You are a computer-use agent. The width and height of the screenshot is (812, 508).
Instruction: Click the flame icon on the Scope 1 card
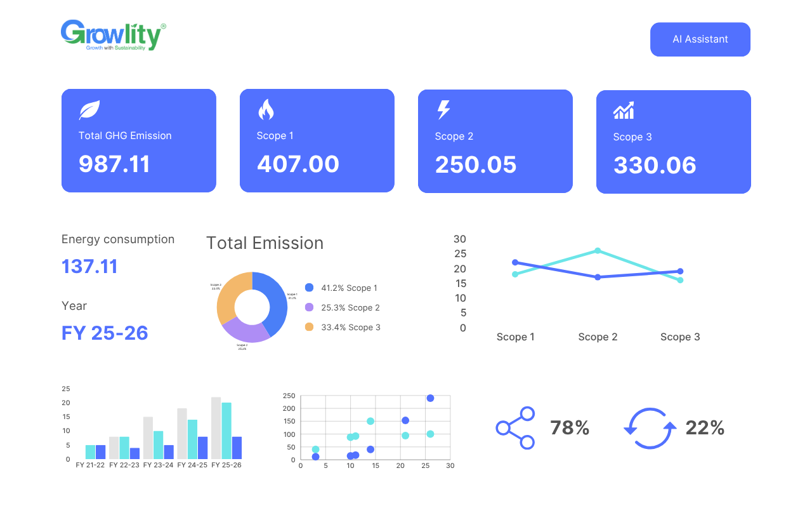point(266,110)
